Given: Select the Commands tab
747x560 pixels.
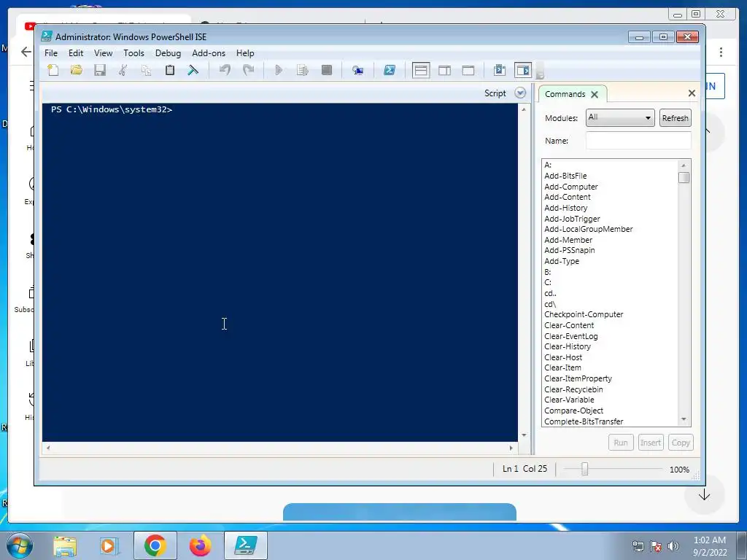Looking at the screenshot, I should pyautogui.click(x=565, y=94).
